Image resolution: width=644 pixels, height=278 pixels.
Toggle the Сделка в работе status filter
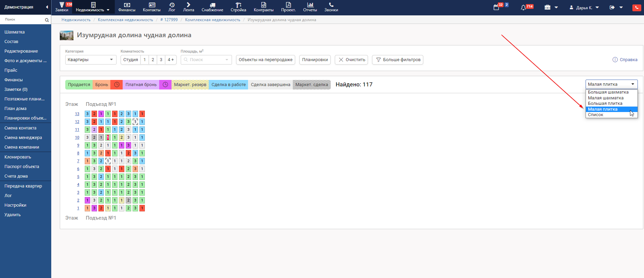click(x=229, y=85)
